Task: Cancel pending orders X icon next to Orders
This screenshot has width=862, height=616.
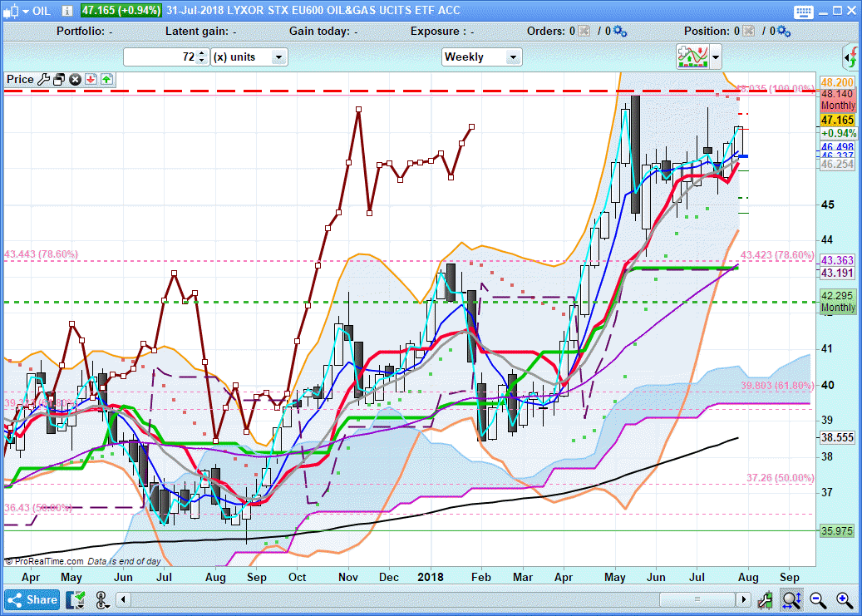Action: click(584, 32)
